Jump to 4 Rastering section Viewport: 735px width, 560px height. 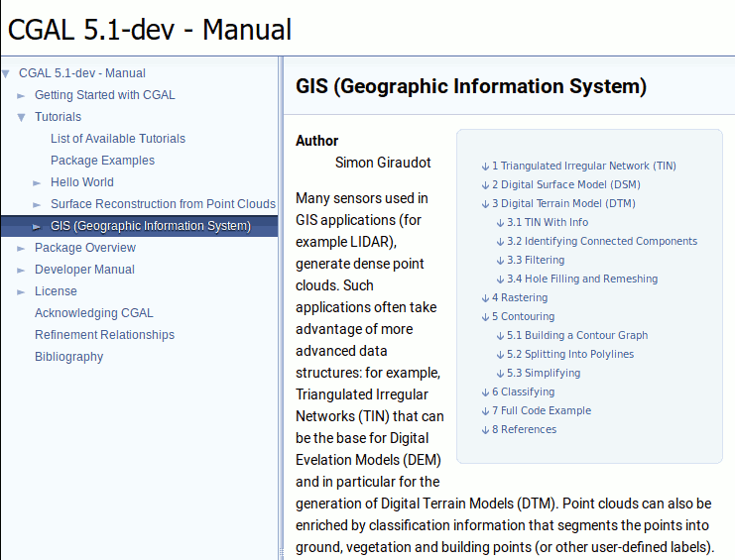click(520, 297)
